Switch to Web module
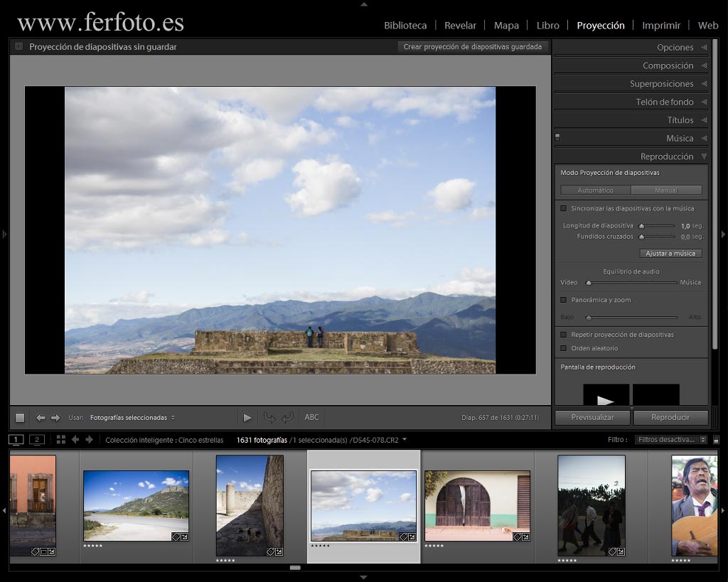728x582 pixels. pyautogui.click(x=708, y=26)
